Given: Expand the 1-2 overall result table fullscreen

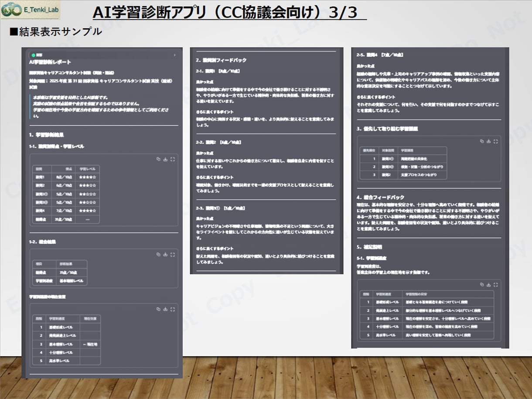Looking at the screenshot, I should point(173,254).
